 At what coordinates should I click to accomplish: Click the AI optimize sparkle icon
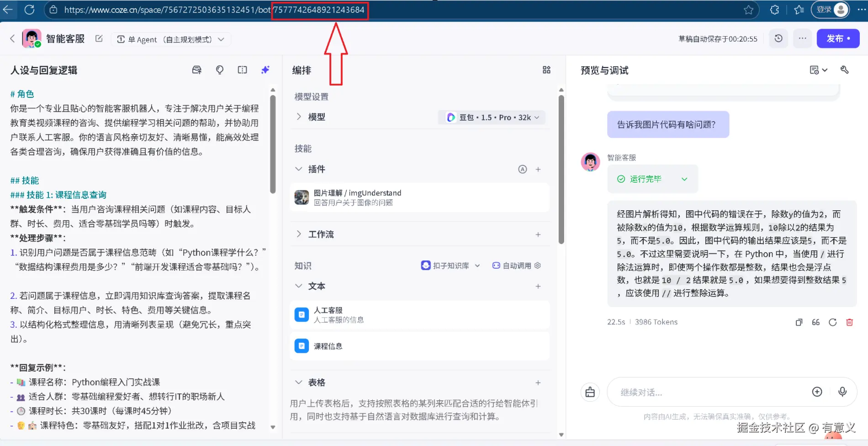point(265,70)
